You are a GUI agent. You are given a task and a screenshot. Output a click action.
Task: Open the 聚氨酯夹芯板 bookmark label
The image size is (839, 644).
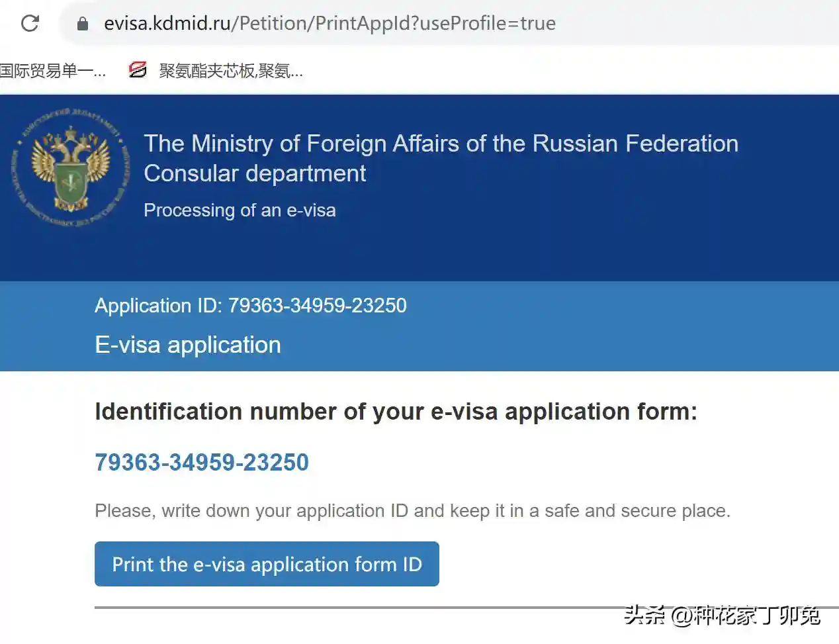pyautogui.click(x=230, y=70)
